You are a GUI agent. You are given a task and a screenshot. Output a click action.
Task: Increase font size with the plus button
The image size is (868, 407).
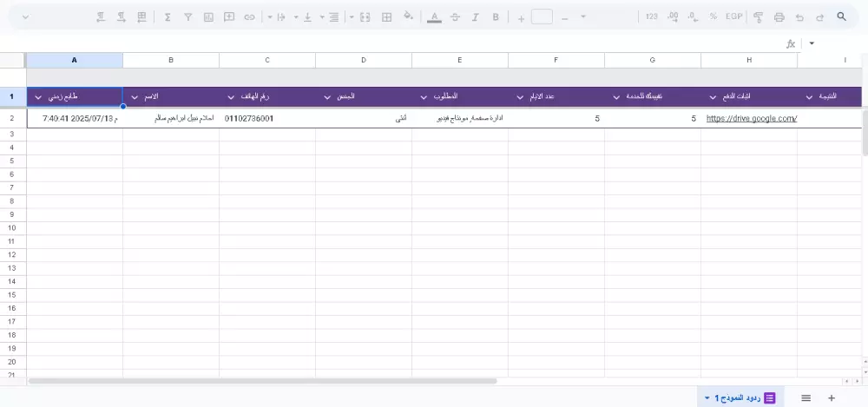[x=521, y=18]
